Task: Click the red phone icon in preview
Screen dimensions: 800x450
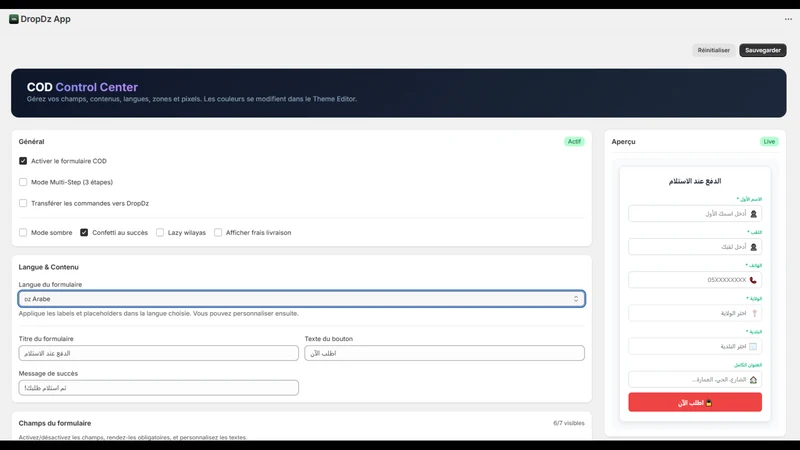Action: 753,280
